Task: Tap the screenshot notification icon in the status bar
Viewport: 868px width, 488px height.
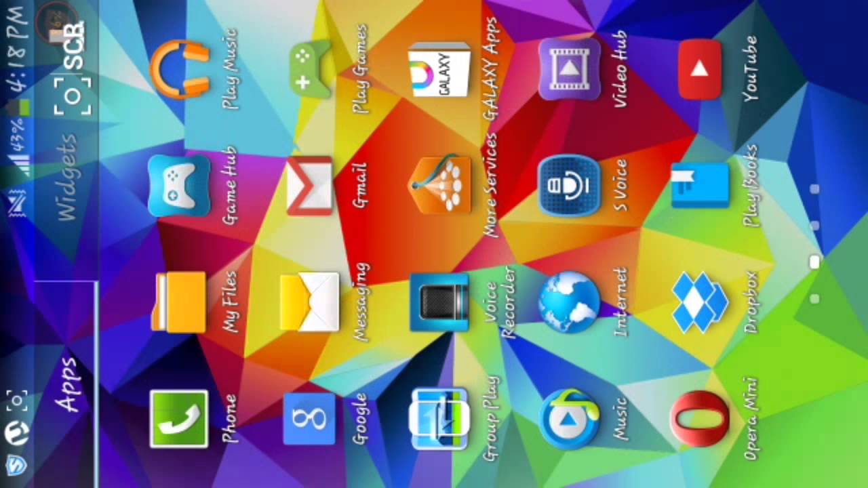Action: (x=17, y=402)
